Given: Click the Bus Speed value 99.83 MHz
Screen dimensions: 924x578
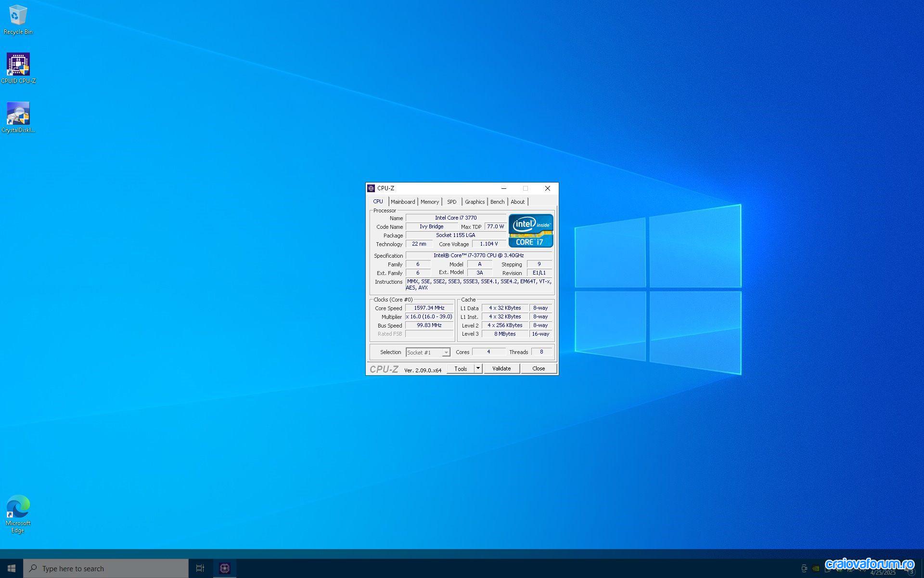Looking at the screenshot, I should tap(429, 325).
